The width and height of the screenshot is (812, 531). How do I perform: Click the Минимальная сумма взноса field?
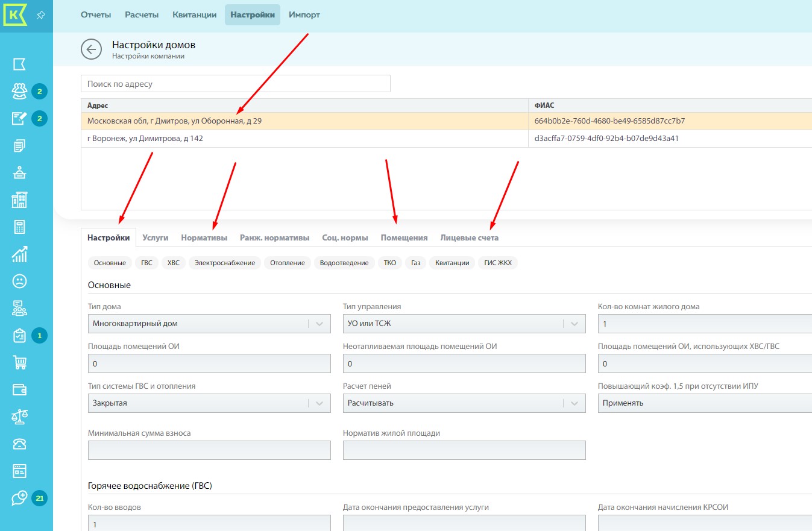coord(209,450)
